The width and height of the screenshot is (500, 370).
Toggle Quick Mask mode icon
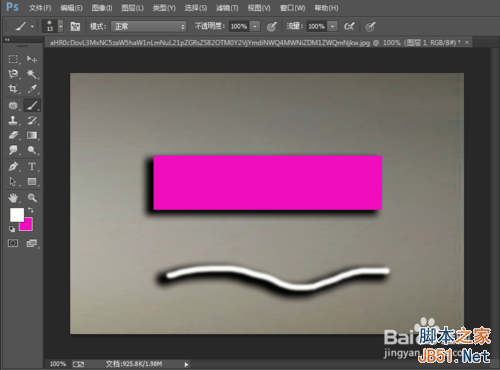tap(13, 243)
